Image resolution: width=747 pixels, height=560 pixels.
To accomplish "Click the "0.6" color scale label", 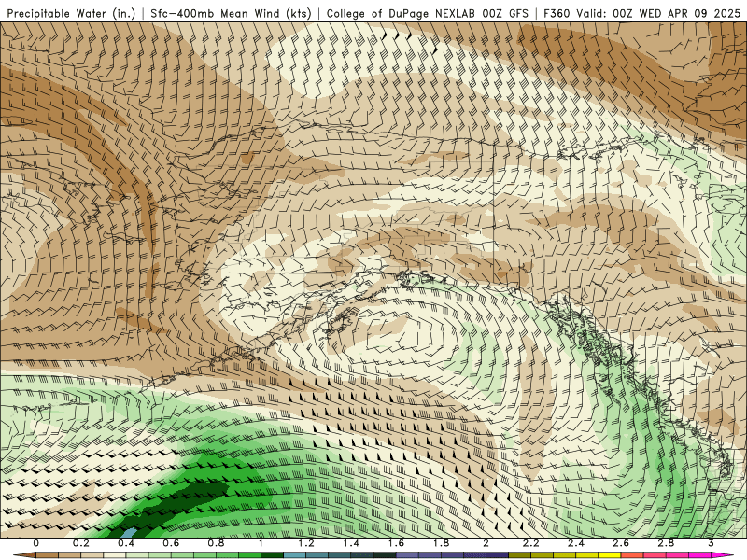I will [x=171, y=543].
